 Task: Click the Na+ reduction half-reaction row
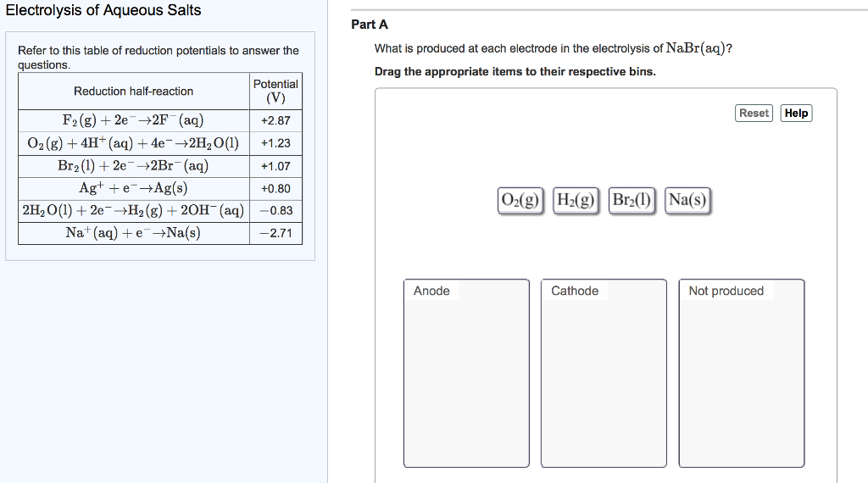click(x=134, y=232)
